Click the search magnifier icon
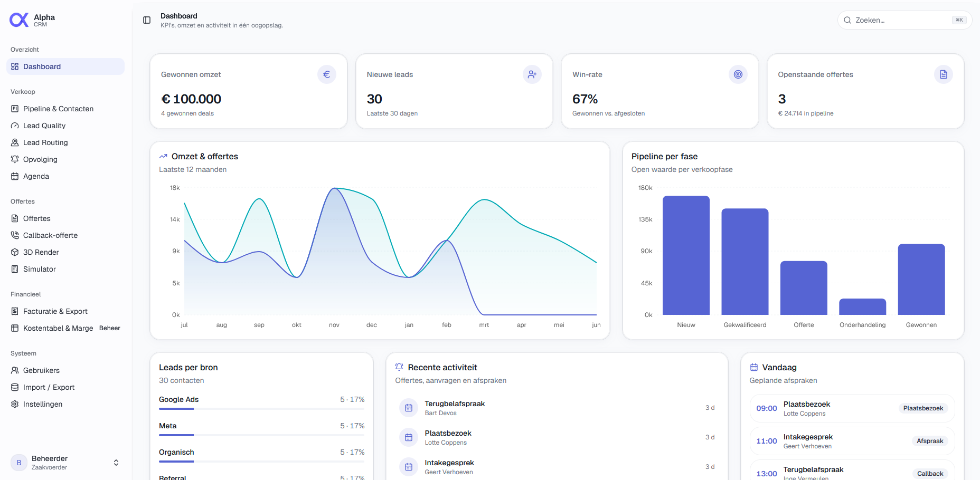980x480 pixels. [847, 20]
